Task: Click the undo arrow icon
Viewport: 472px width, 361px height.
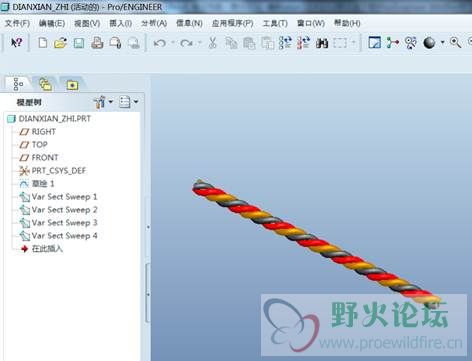Action: coord(159,43)
